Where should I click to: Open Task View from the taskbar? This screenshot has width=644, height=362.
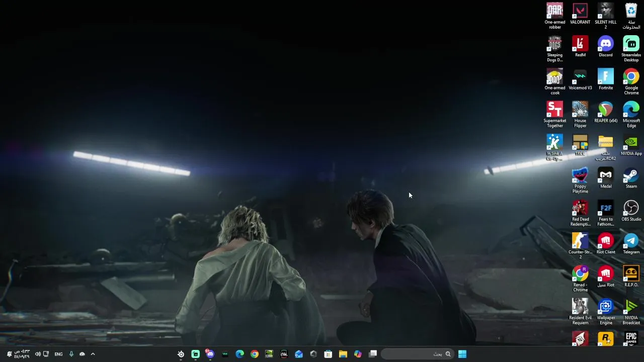373,354
